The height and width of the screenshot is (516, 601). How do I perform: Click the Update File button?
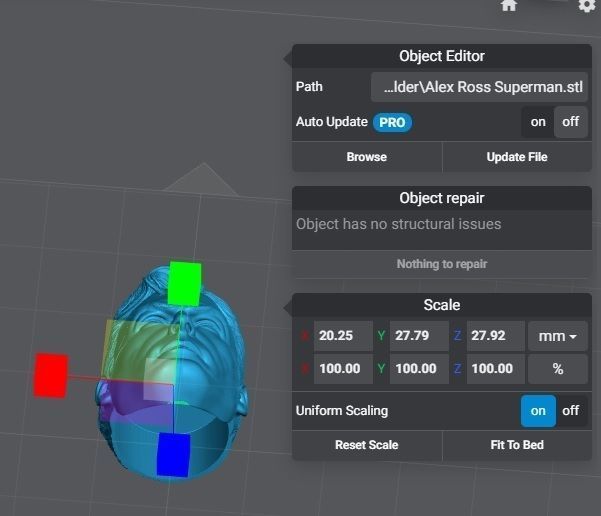[517, 157]
